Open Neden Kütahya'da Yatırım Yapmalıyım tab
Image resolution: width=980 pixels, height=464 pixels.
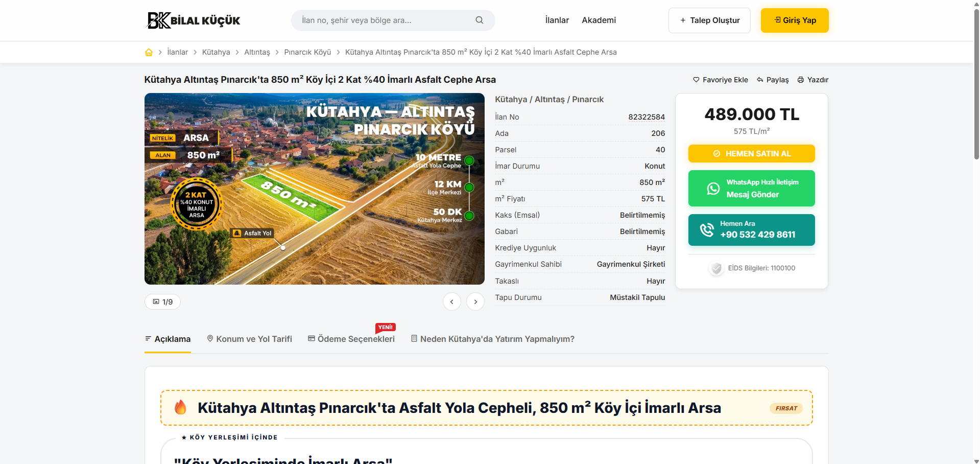pos(493,339)
